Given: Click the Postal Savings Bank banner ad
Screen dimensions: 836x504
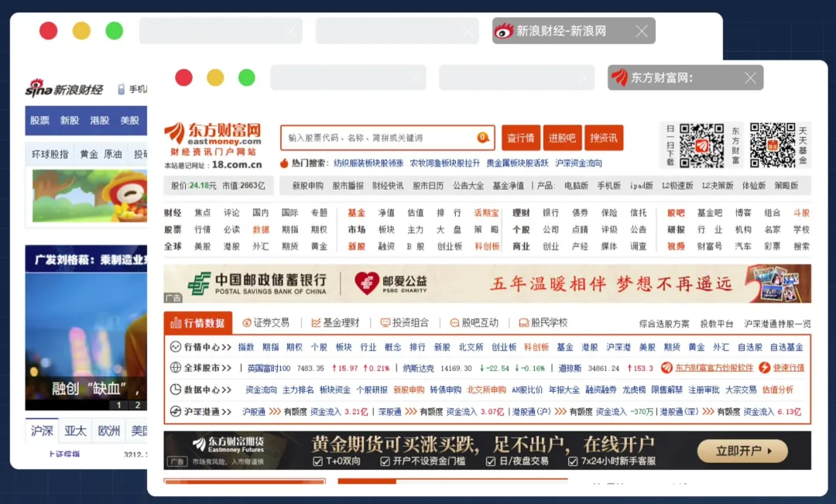Looking at the screenshot, I should pyautogui.click(x=488, y=283).
